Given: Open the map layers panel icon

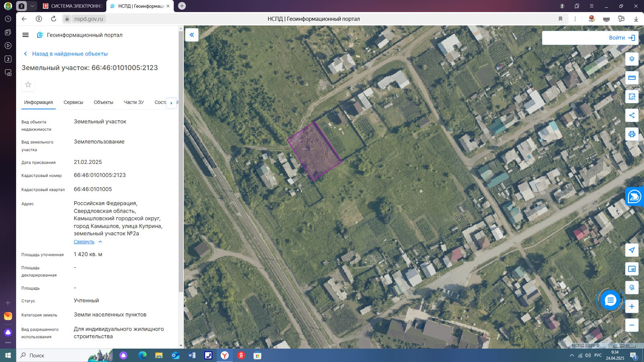Looking at the screenshot, I should point(632,59).
